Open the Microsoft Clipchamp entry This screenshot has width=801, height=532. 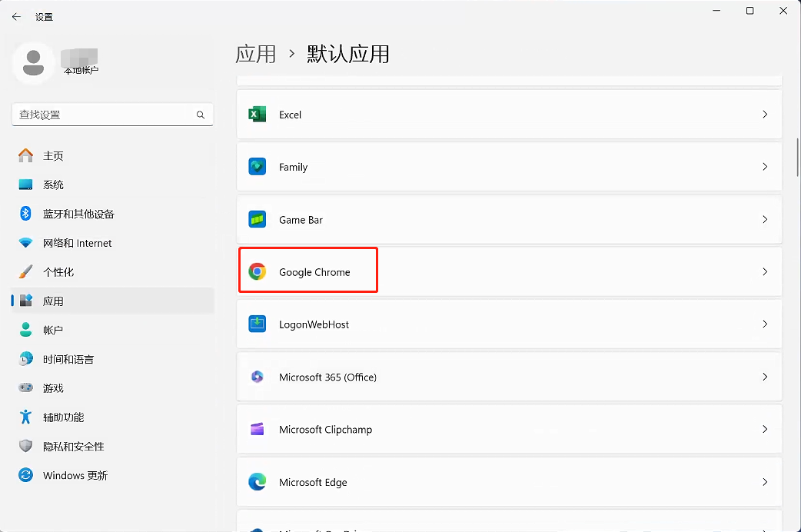[510, 429]
